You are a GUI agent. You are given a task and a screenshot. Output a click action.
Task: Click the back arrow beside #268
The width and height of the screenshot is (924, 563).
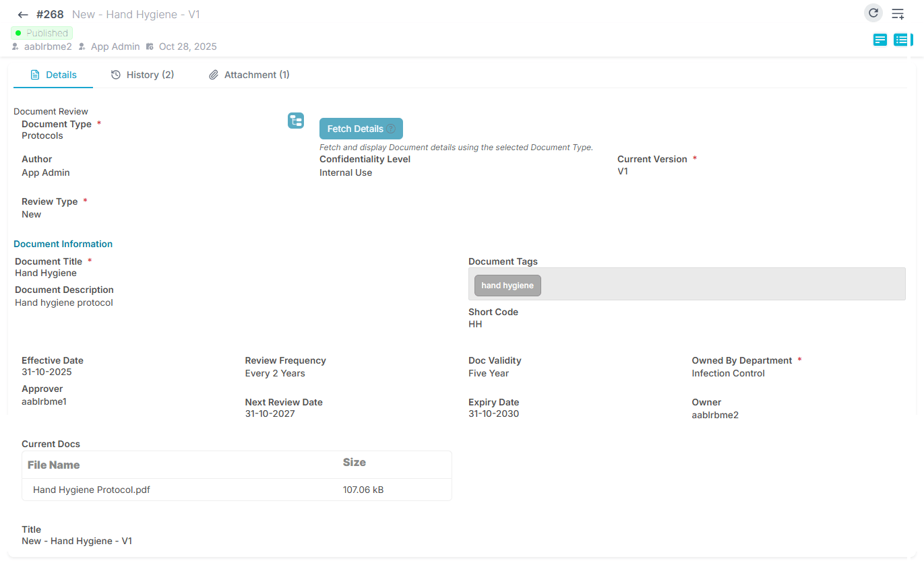click(x=23, y=15)
